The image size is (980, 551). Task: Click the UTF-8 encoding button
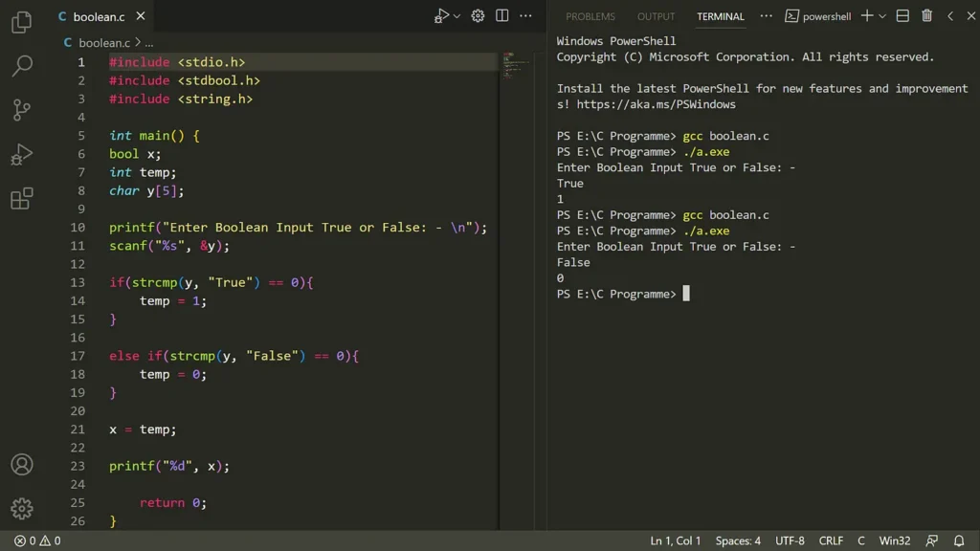point(790,540)
